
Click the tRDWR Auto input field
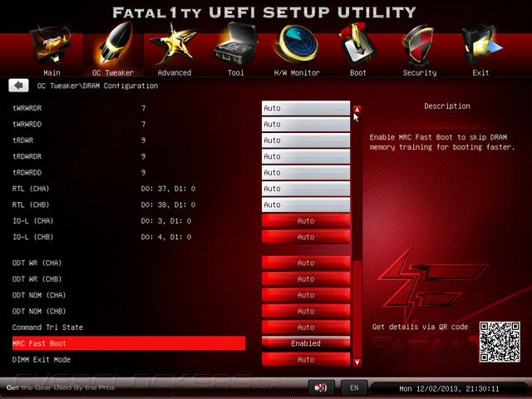(306, 140)
